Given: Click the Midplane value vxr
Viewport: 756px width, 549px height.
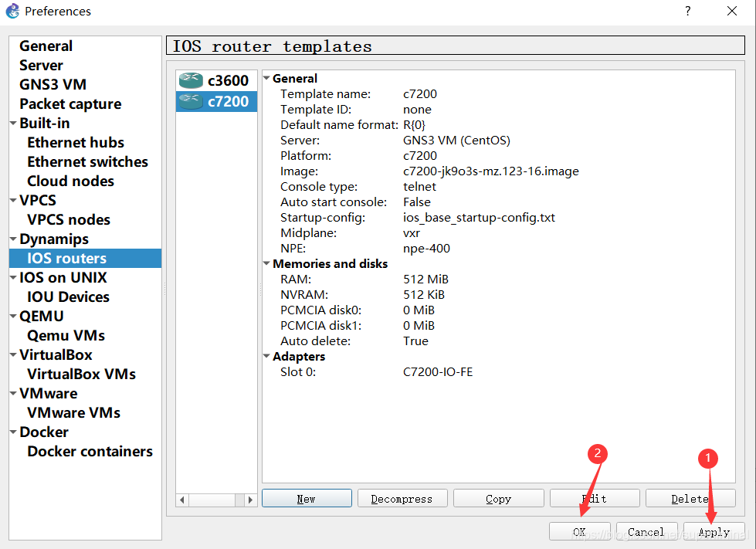Looking at the screenshot, I should tap(412, 233).
